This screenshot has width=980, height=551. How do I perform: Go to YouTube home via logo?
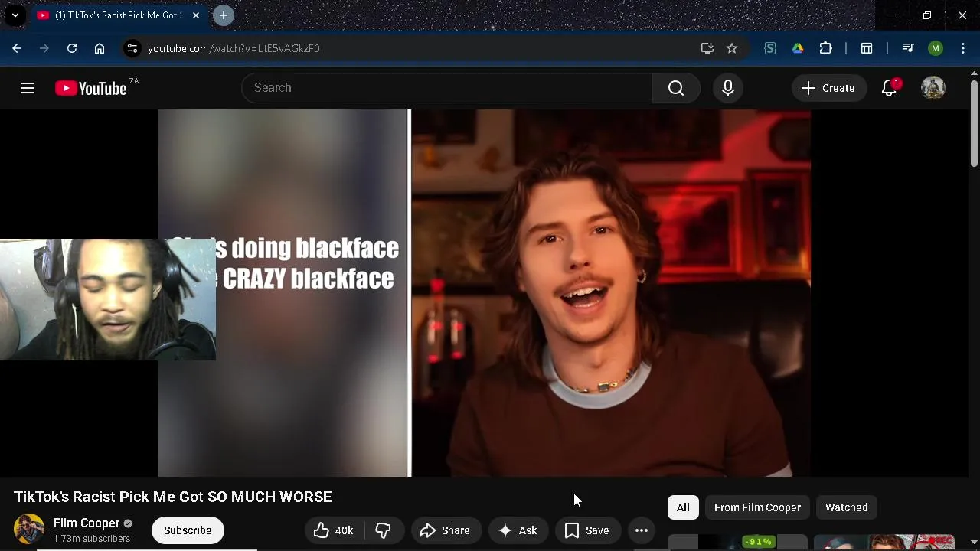91,88
